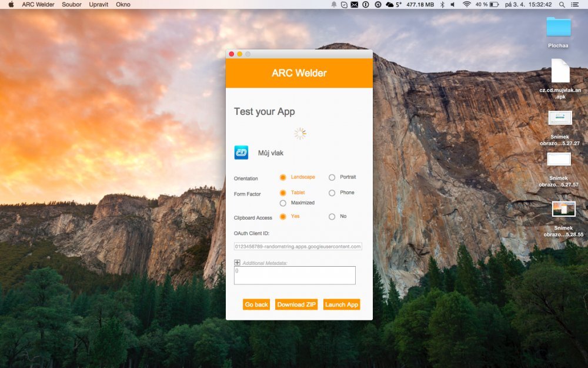Open the Bluetooth menu bar icon
The width and height of the screenshot is (588, 368).
tap(442, 4)
